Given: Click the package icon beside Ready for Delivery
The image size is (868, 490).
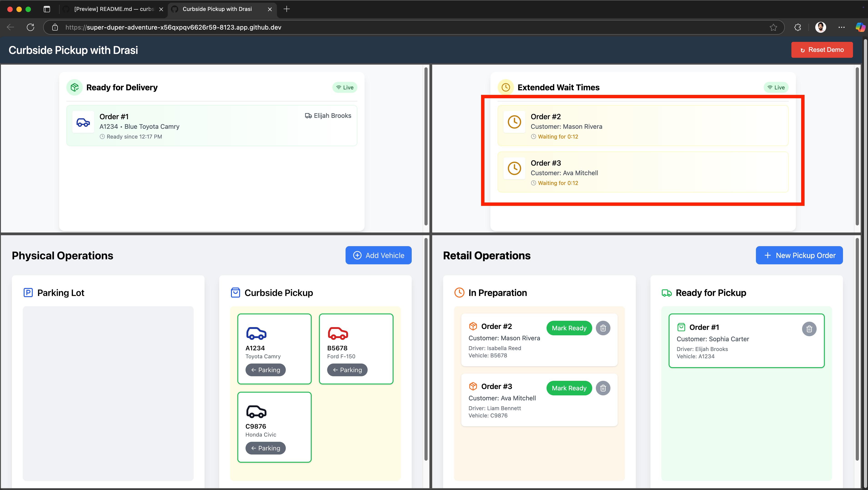Looking at the screenshot, I should [75, 87].
